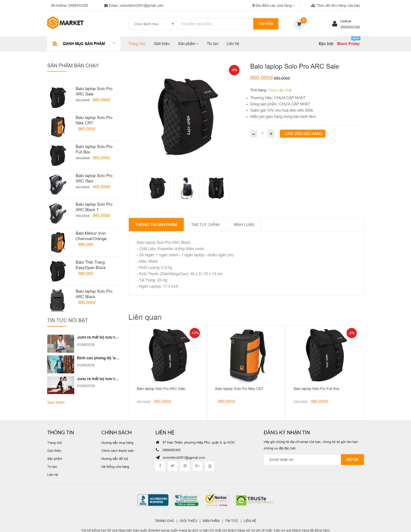
Task: Click the Twitter icon in footer
Action: coord(172,466)
